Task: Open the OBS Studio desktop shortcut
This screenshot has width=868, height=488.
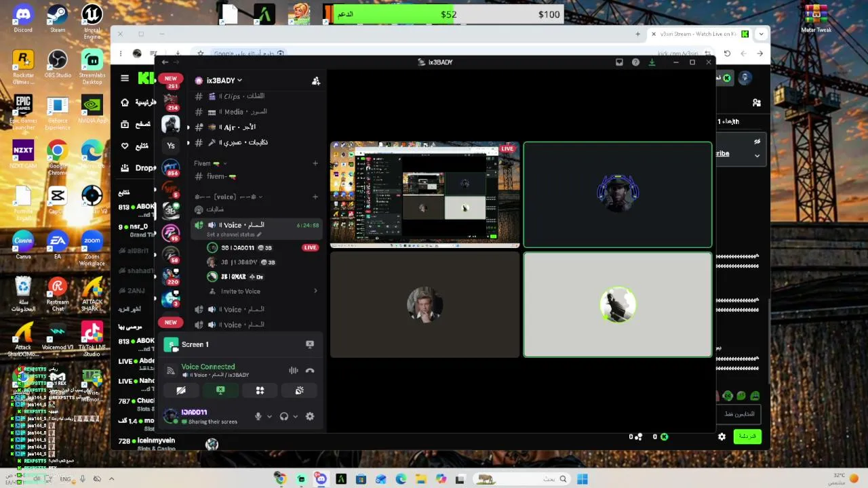Action: (x=58, y=65)
